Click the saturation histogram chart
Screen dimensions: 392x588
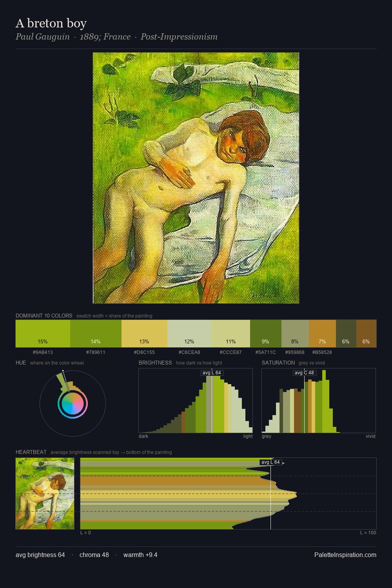tap(319, 401)
